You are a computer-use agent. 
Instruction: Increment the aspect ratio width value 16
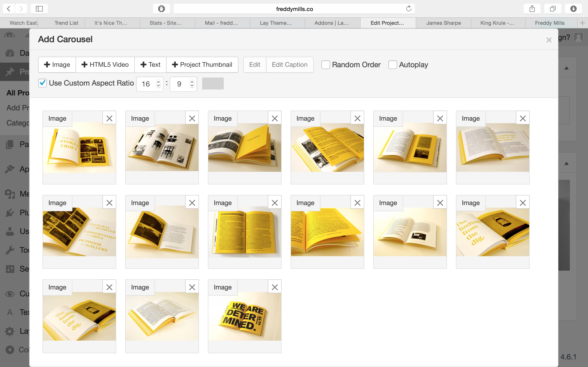[x=158, y=81]
